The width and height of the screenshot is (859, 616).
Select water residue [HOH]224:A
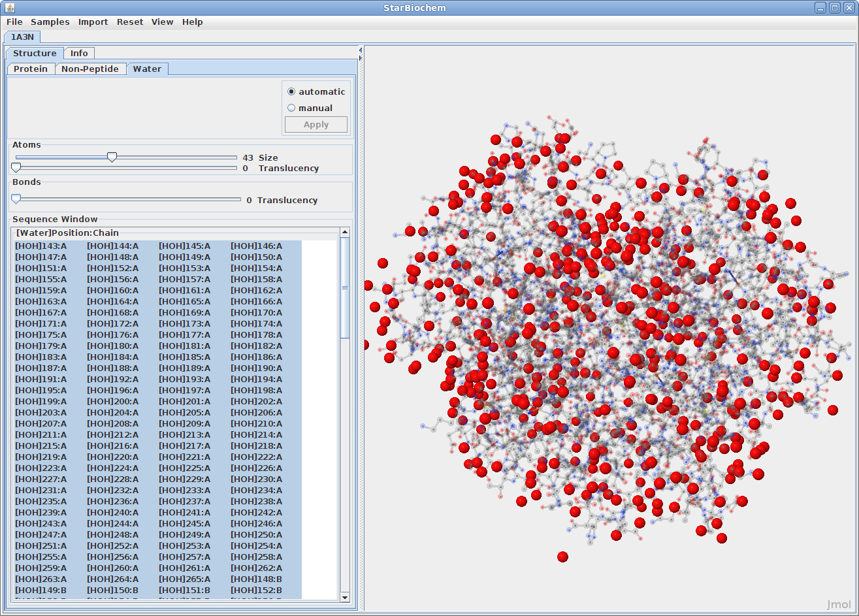point(113,468)
